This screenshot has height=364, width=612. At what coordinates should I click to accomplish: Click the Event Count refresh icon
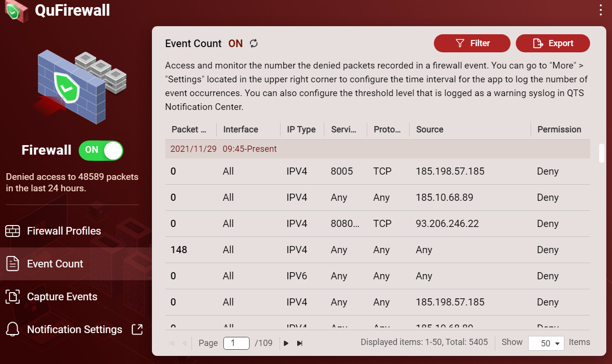(254, 44)
